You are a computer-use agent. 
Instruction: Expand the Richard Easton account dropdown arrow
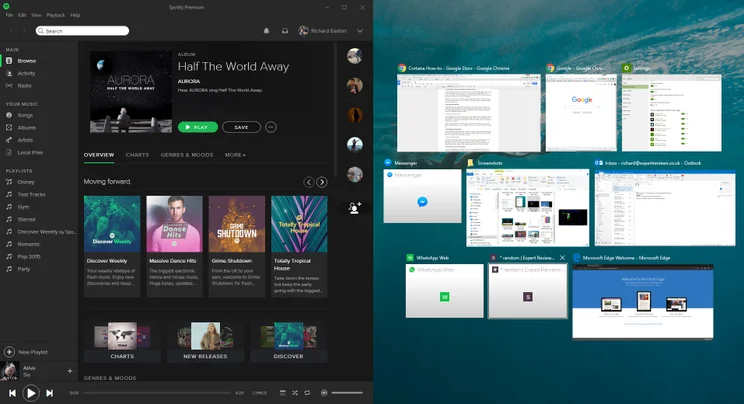pyautogui.click(x=360, y=31)
